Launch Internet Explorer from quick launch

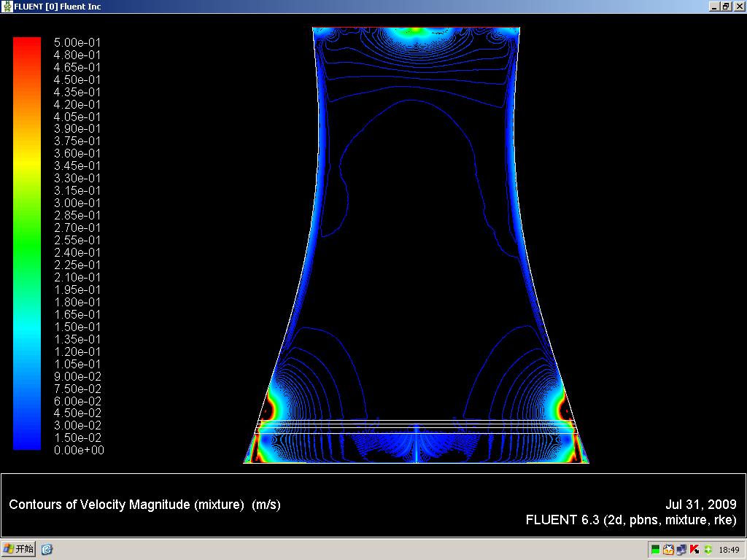point(47,549)
